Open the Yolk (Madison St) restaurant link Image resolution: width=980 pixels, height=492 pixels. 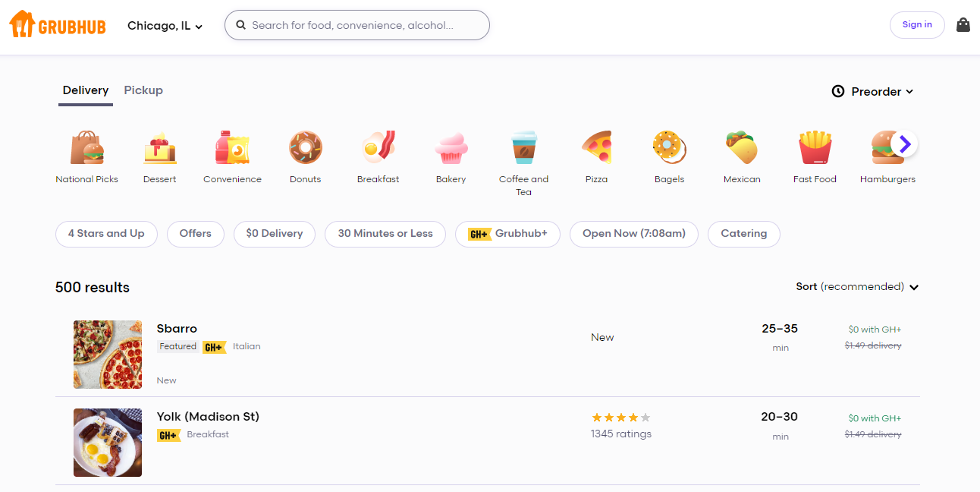[208, 417]
